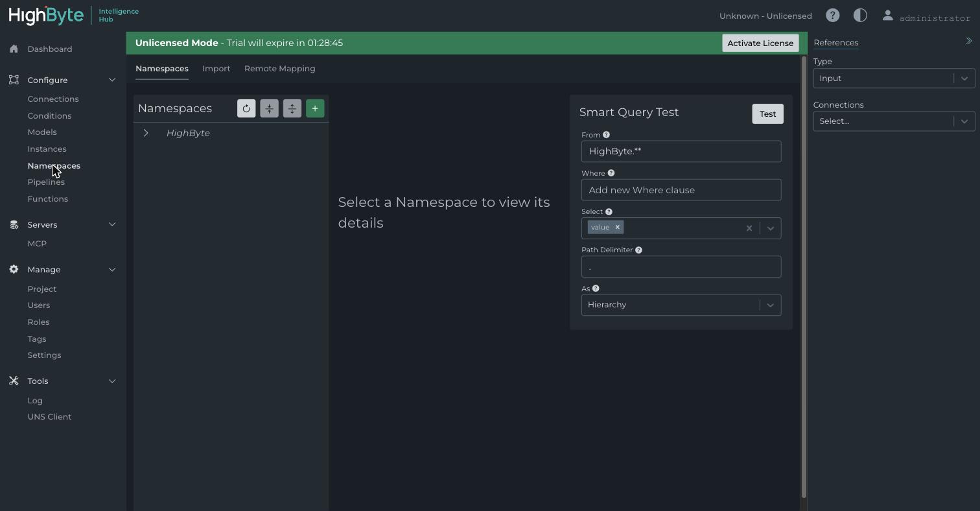Screen dimensions: 980x511
Task: Collapse all namespaces with the collapse icon
Action: tap(269, 109)
